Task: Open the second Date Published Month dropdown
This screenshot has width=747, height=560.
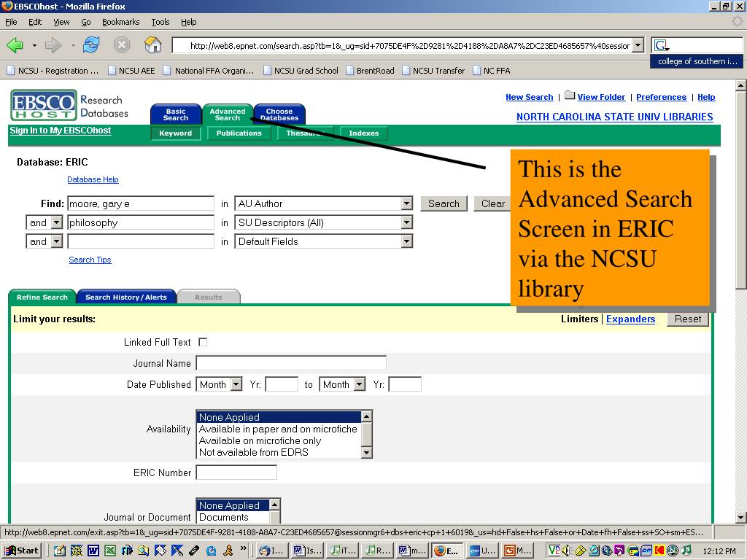Action: click(360, 384)
